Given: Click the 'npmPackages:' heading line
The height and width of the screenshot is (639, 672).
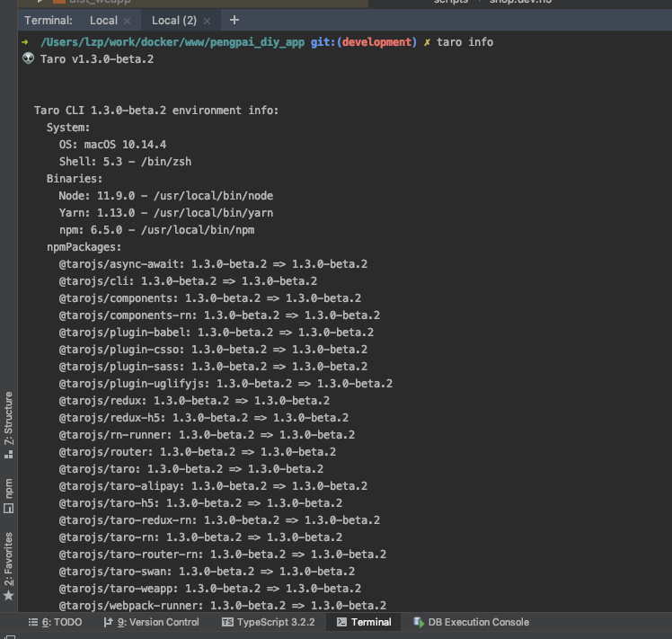Looking at the screenshot, I should pyautogui.click(x=84, y=247).
